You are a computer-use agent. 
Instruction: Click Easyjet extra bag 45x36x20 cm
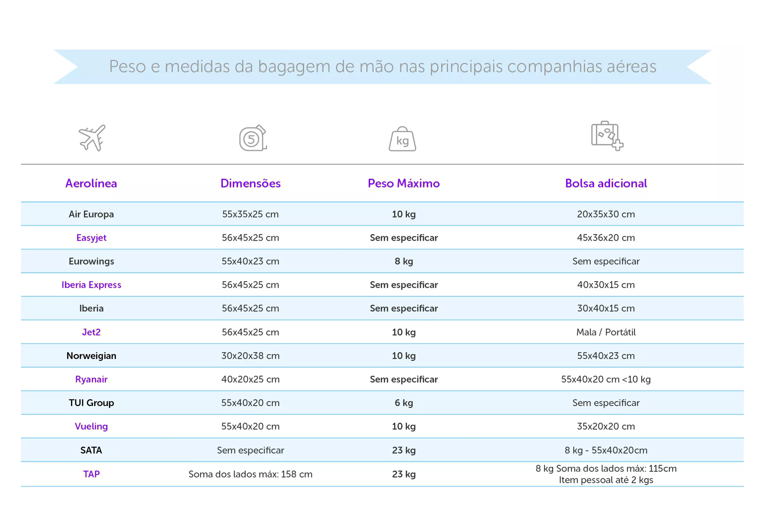(606, 238)
